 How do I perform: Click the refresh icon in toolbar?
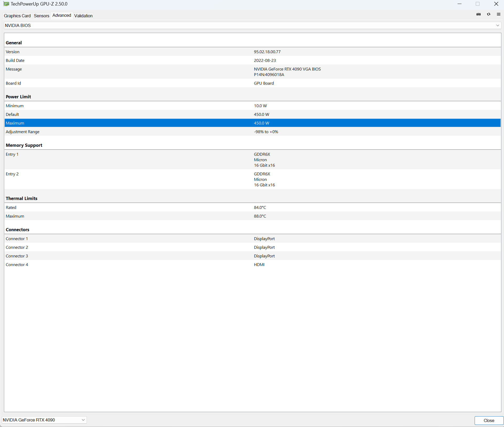[x=489, y=14]
